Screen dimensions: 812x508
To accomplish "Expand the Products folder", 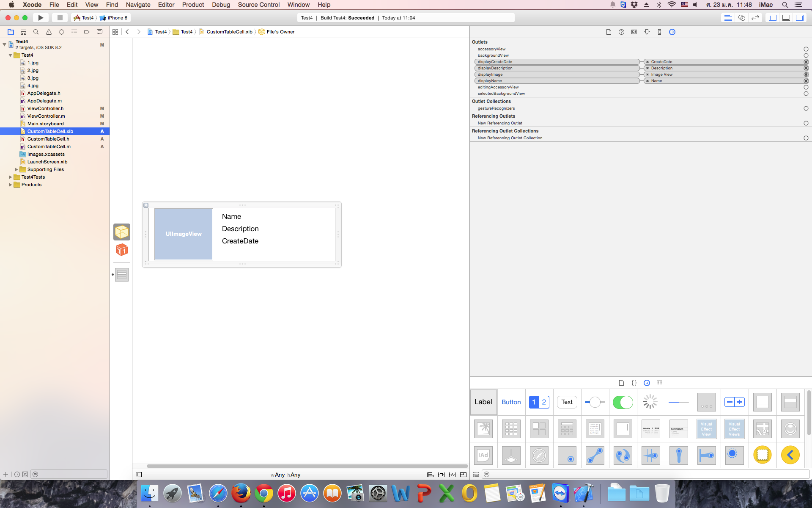I will pos(10,184).
